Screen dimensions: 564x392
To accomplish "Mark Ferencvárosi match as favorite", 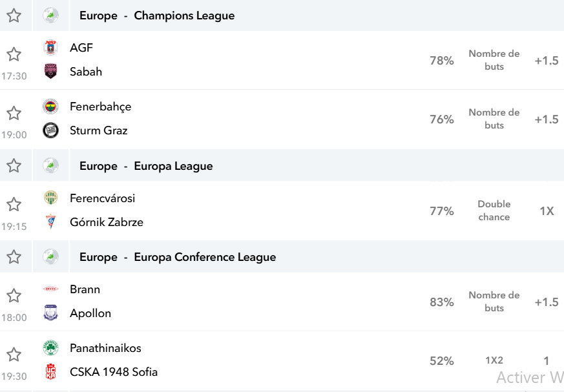I will tap(14, 205).
